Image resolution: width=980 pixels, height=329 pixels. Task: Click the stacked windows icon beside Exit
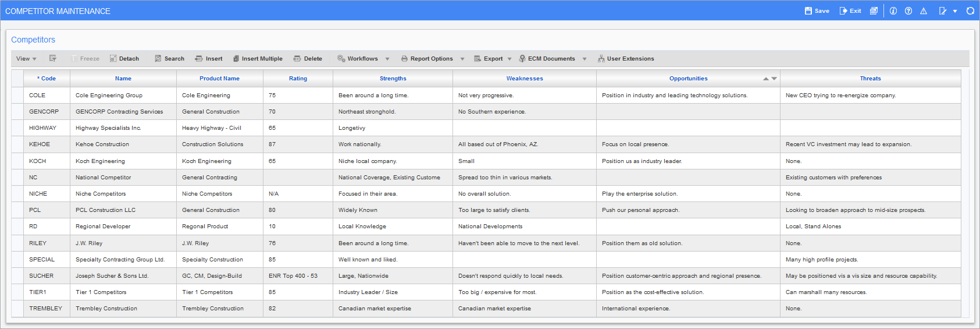[874, 11]
